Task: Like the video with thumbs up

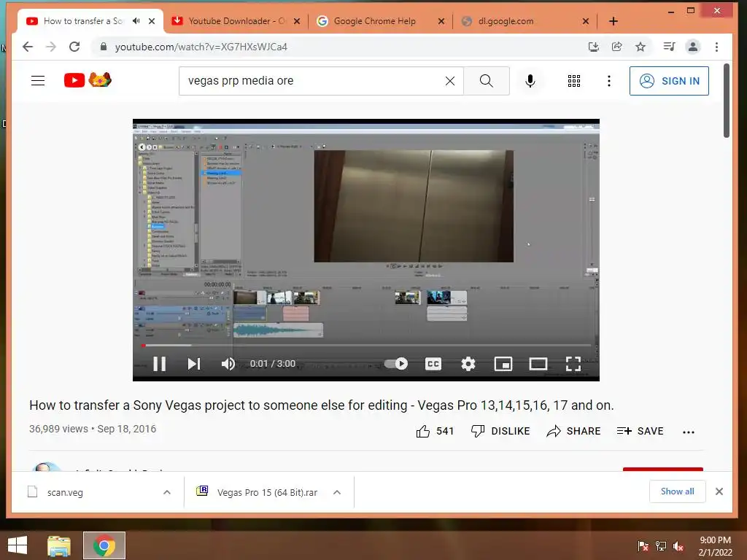Action: click(x=435, y=431)
